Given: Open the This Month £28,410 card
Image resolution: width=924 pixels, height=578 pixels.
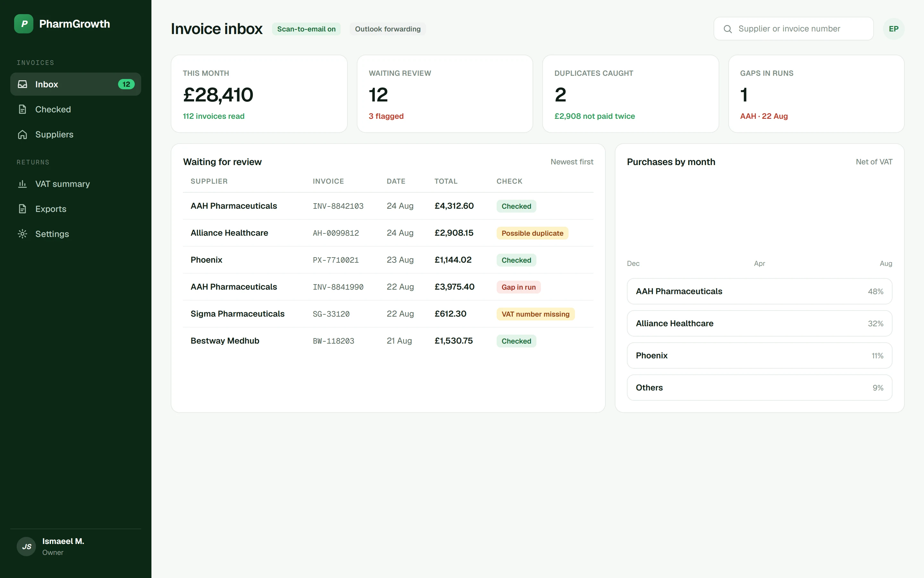Looking at the screenshot, I should 259,94.
